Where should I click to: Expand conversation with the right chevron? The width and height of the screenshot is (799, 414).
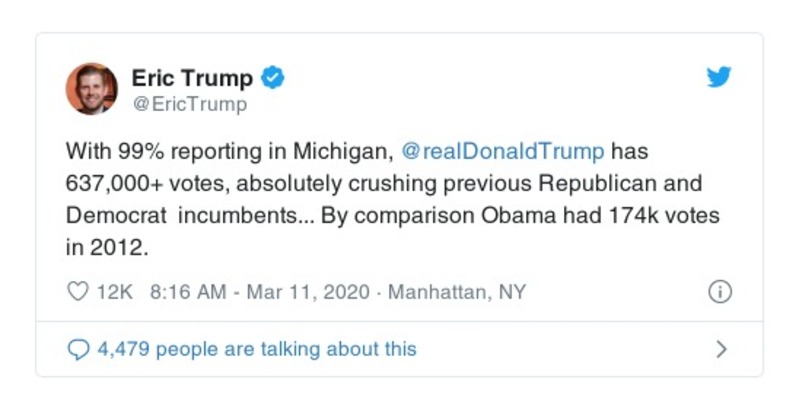point(721,349)
